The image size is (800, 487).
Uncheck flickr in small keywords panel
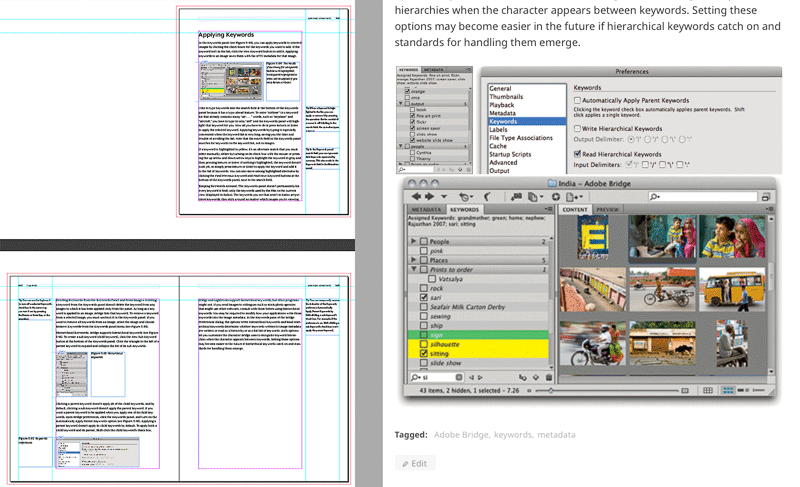(412, 122)
